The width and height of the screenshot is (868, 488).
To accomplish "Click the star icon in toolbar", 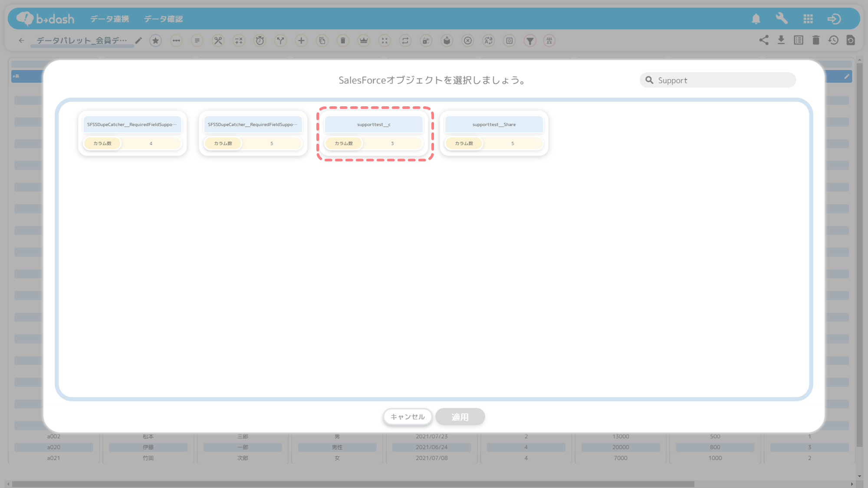I will click(155, 40).
